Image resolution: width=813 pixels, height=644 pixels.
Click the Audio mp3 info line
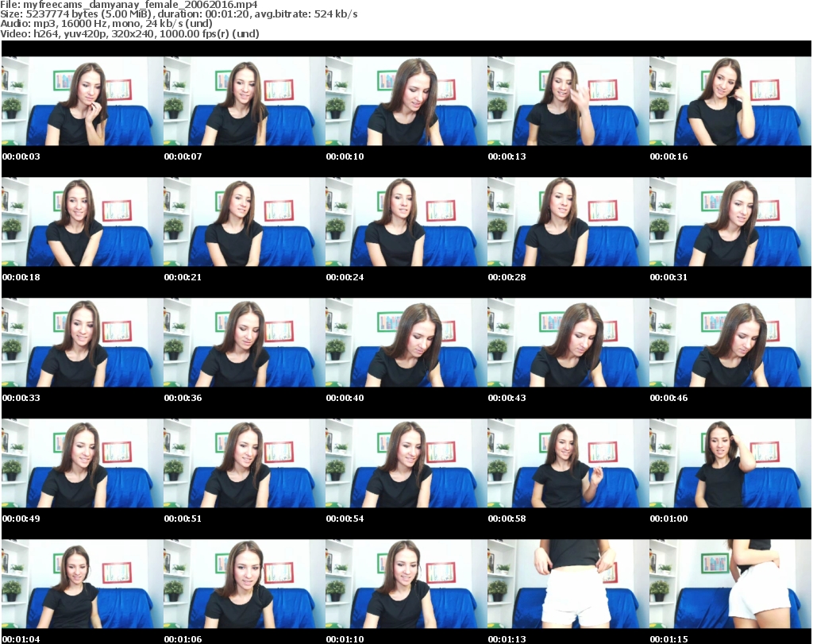click(106, 24)
